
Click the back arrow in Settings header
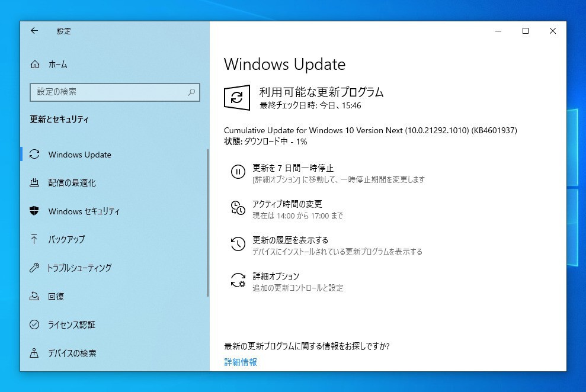pos(34,31)
